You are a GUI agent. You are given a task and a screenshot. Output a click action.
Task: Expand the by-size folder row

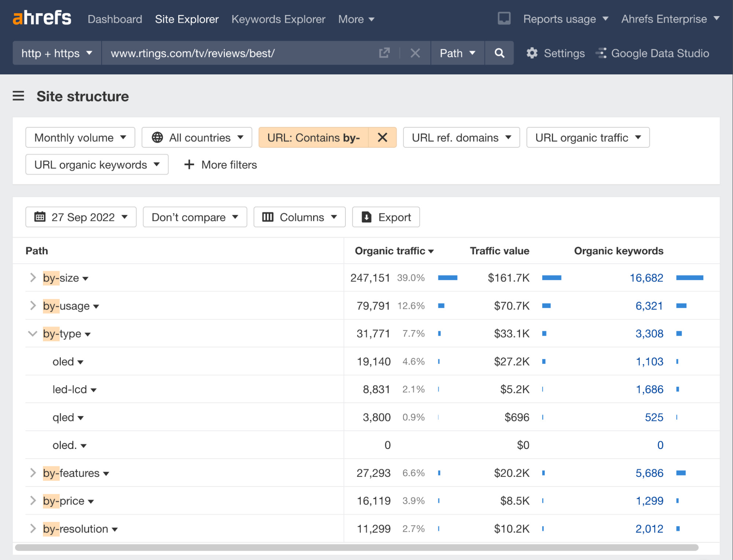pos(33,278)
